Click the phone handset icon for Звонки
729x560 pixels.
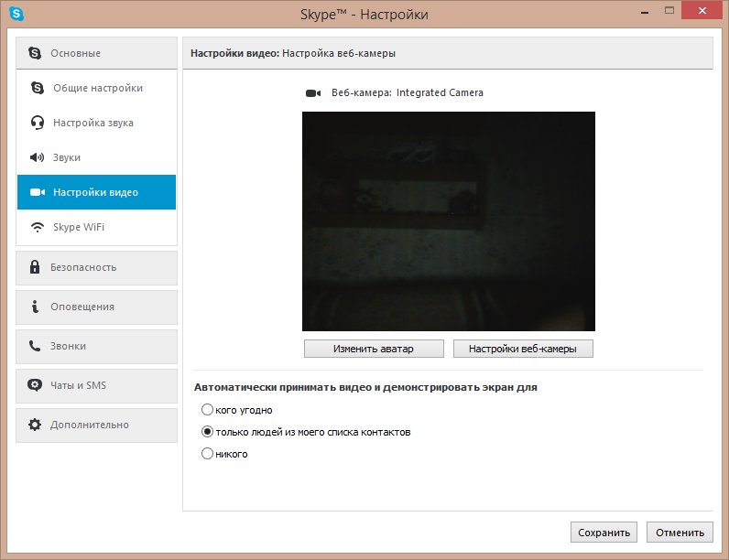pyautogui.click(x=35, y=346)
